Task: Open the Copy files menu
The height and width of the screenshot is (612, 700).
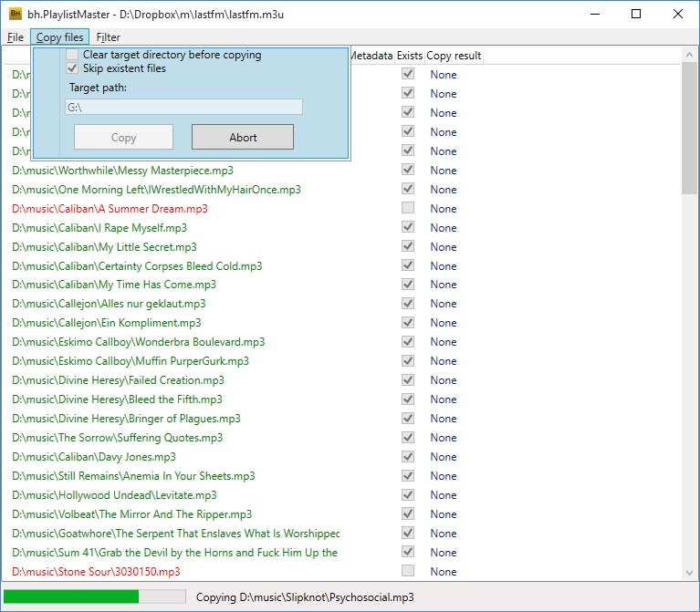Action: 60,37
